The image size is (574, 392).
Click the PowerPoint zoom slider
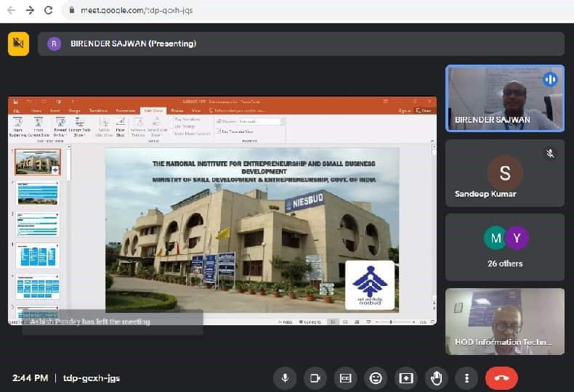point(391,322)
